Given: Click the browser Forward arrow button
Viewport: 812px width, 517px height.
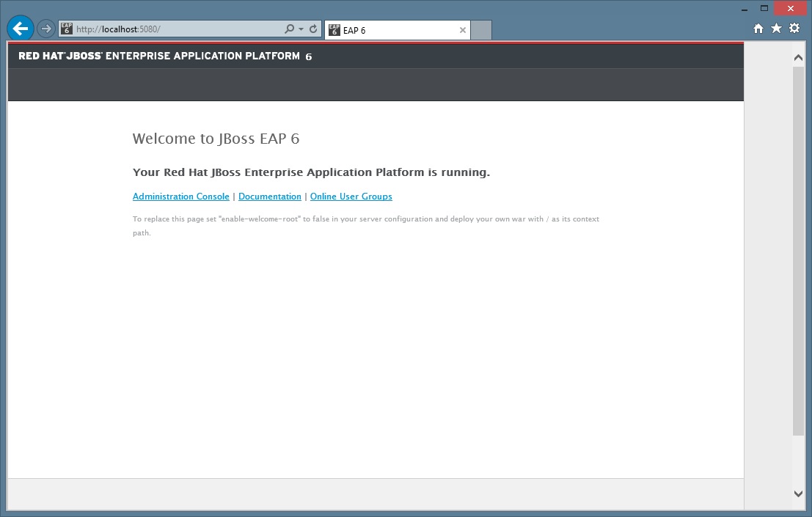Looking at the screenshot, I should pos(46,29).
